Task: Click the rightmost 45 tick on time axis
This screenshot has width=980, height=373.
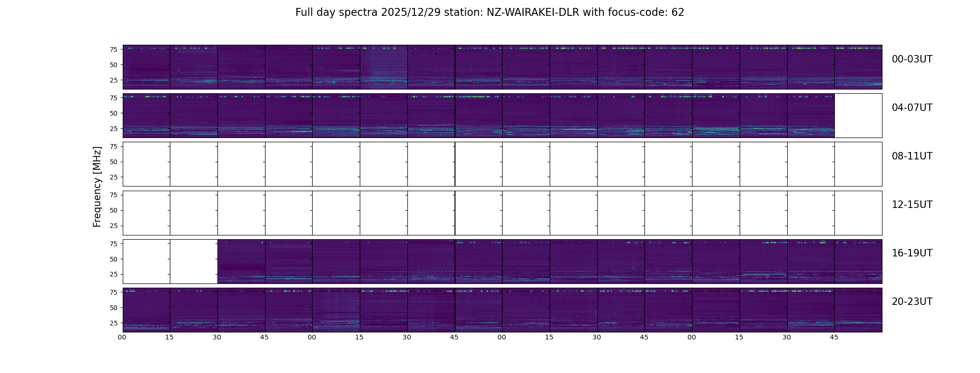Action: [834, 337]
